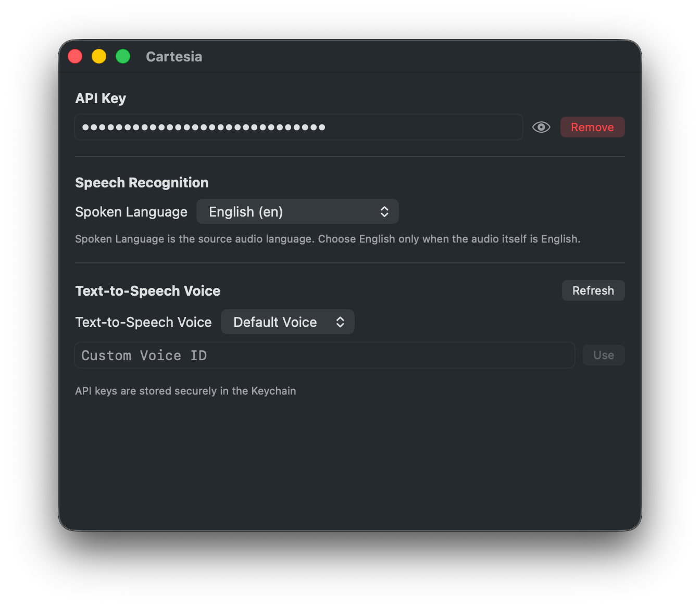Viewport: 700px width, 608px height.
Task: Open the Default Voice dropdown
Action: coord(287,322)
